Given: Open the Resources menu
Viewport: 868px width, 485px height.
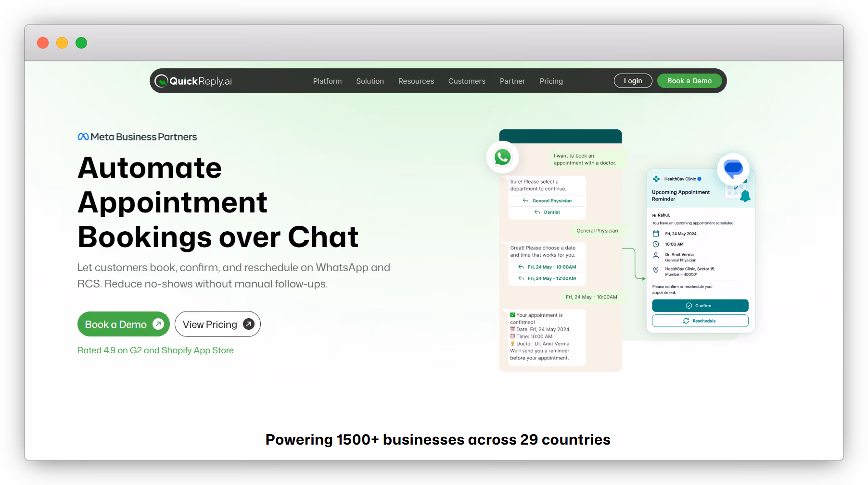Looking at the screenshot, I should point(416,81).
